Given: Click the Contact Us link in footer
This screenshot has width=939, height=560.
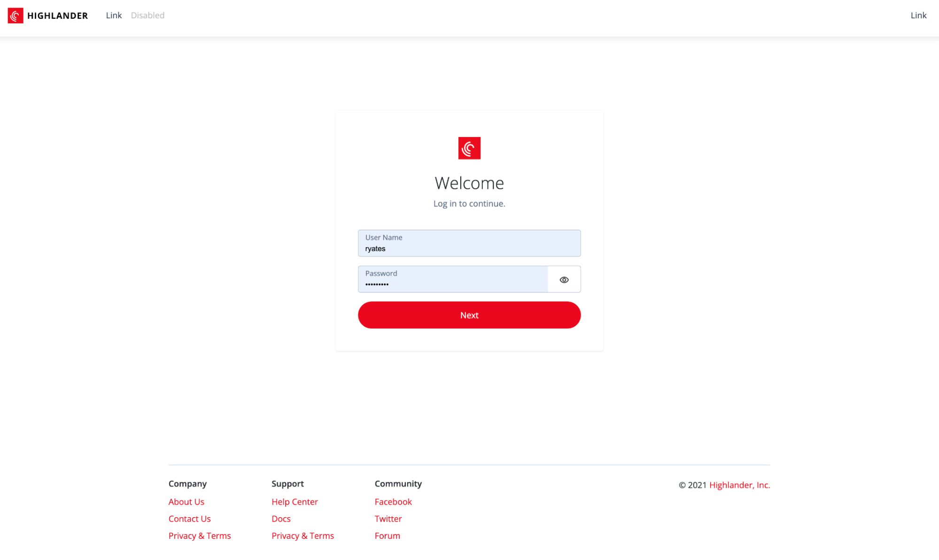Looking at the screenshot, I should (189, 518).
